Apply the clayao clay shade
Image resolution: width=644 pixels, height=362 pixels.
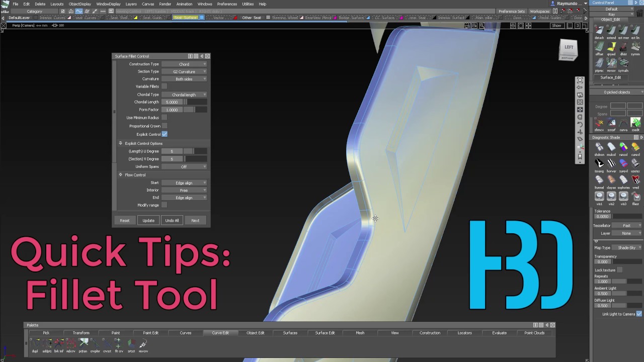pos(611,181)
